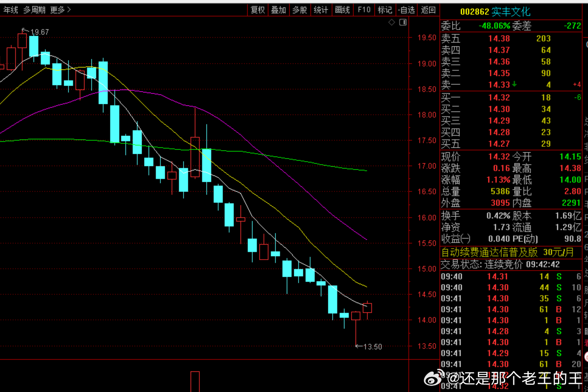Select 卖三 ask price 14.36

499,62
